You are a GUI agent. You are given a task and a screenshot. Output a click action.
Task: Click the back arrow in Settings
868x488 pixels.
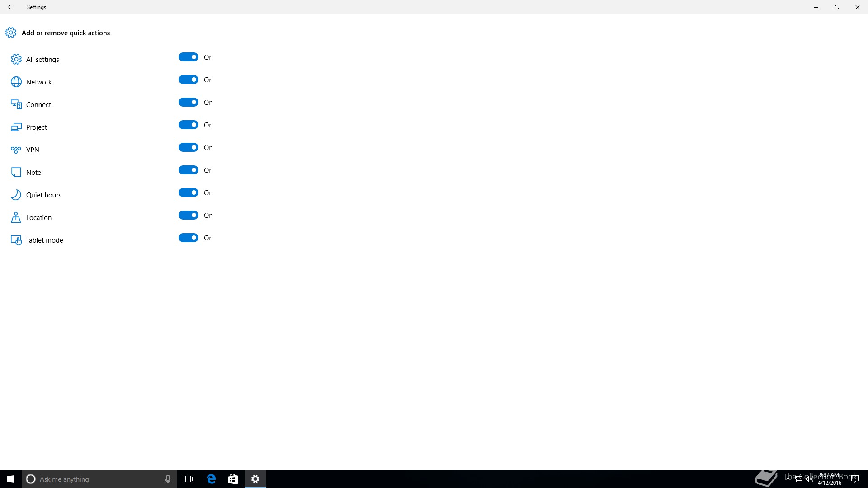11,7
